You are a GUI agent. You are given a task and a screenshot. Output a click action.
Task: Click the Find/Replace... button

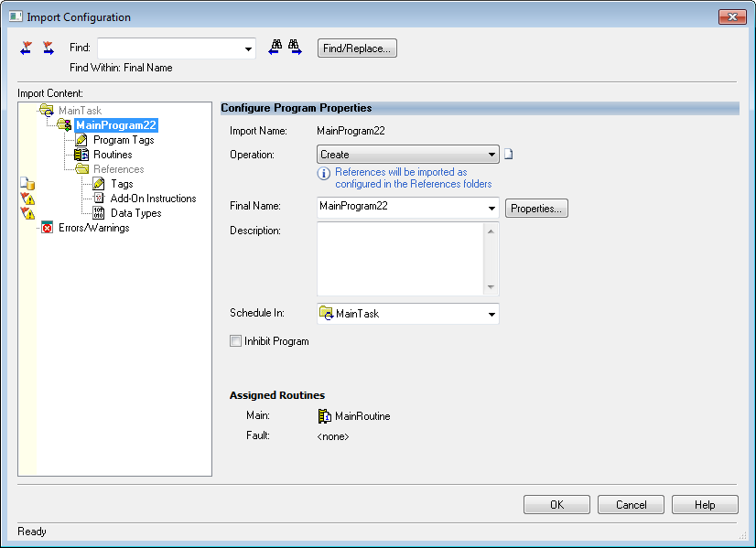[x=357, y=48]
